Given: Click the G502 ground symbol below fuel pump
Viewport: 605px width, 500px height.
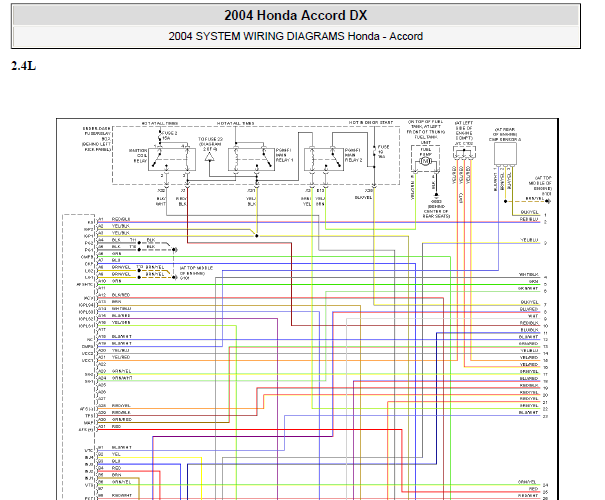Looking at the screenshot, I should pos(436,195).
